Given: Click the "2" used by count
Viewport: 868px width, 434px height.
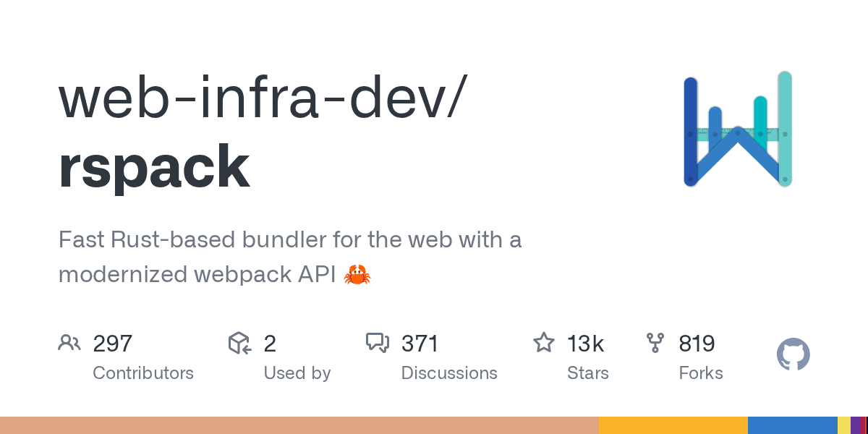Looking at the screenshot, I should click(x=270, y=344).
